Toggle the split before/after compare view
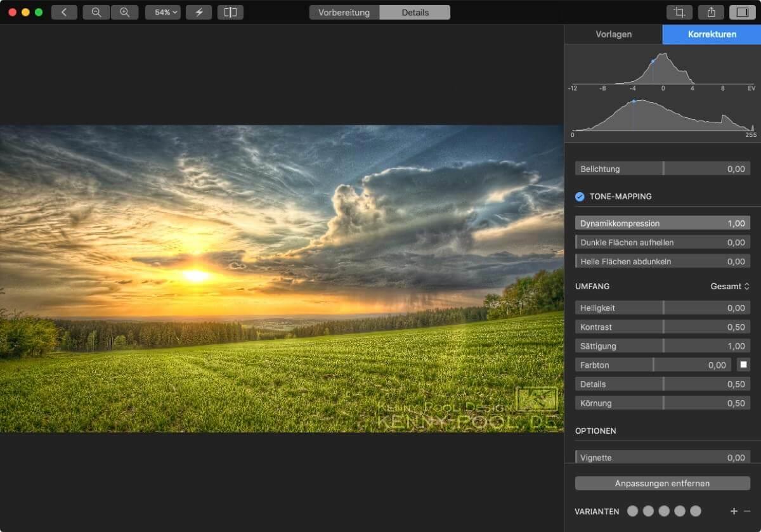761x532 pixels. pyautogui.click(x=230, y=12)
